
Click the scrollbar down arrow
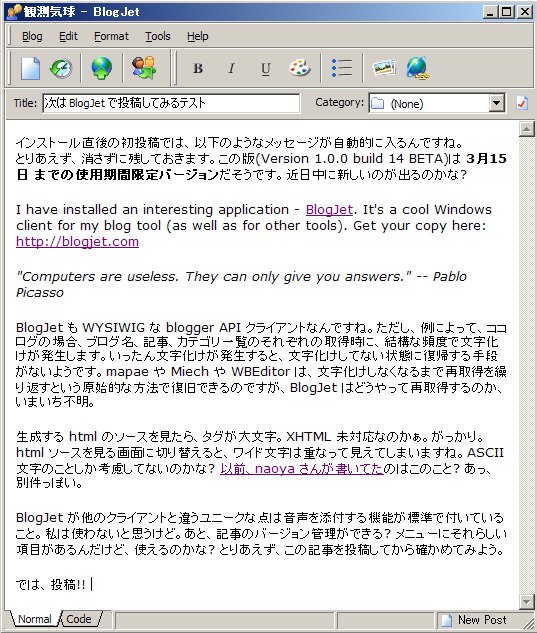click(526, 602)
